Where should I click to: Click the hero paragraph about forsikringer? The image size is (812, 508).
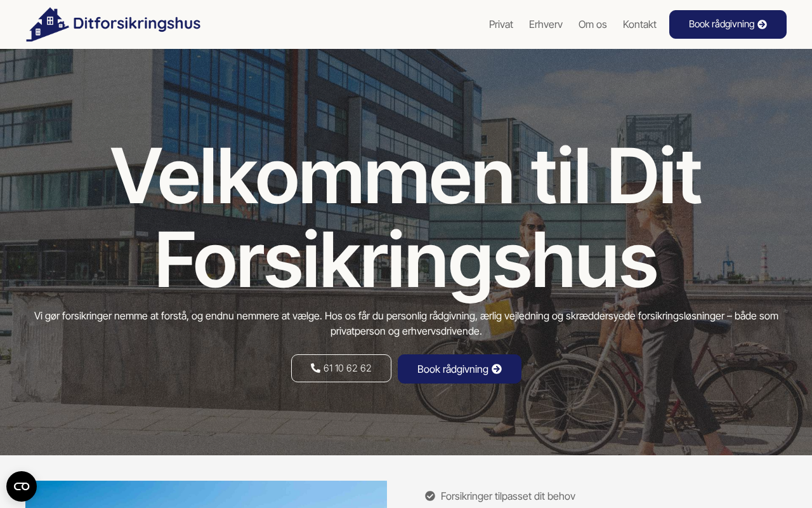coord(406,323)
